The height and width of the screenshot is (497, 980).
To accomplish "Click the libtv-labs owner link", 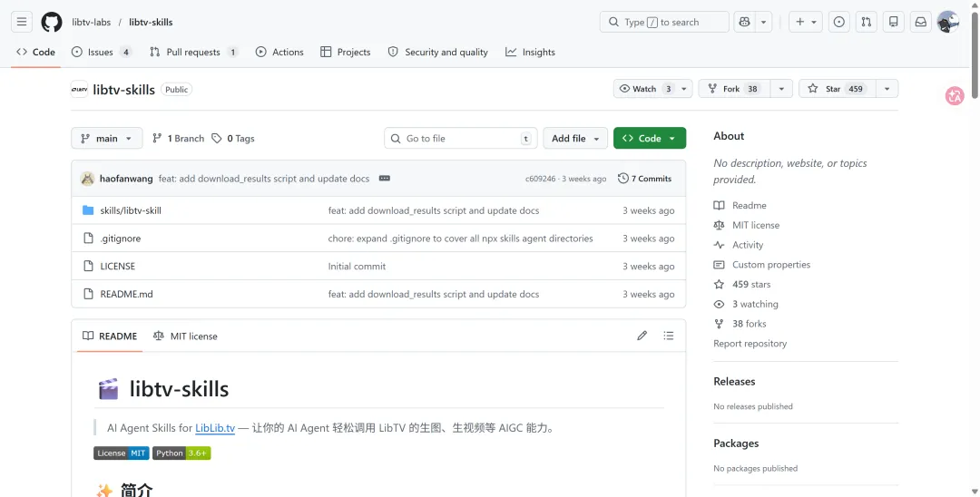I will click(92, 22).
